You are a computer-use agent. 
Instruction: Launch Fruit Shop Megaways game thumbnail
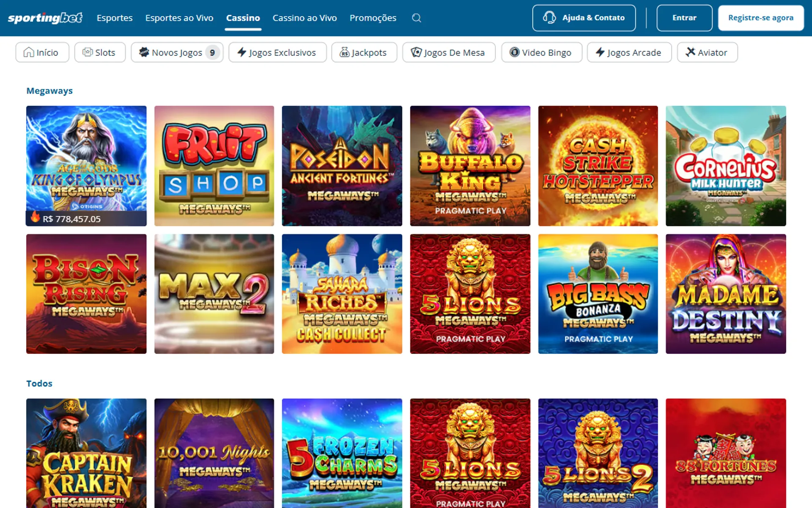[214, 166]
